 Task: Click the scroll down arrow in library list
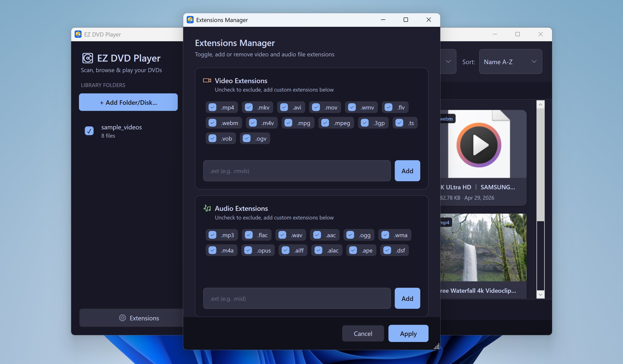coord(540,294)
